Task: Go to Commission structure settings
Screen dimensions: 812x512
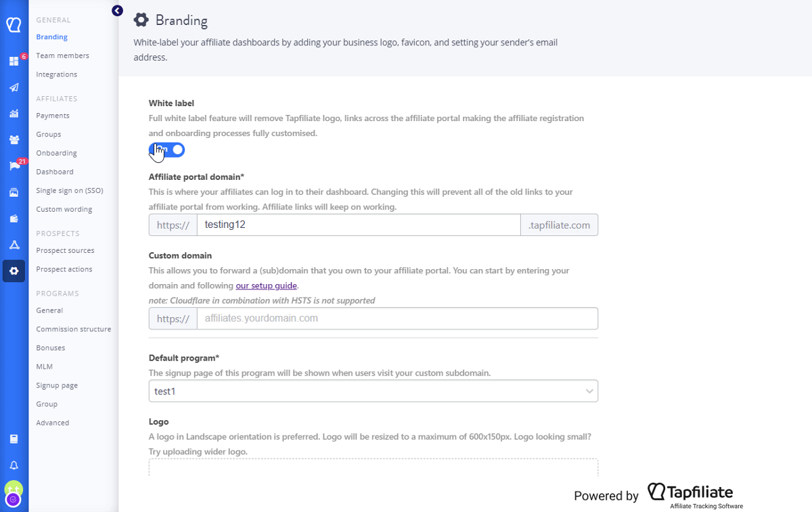Action: click(x=73, y=329)
